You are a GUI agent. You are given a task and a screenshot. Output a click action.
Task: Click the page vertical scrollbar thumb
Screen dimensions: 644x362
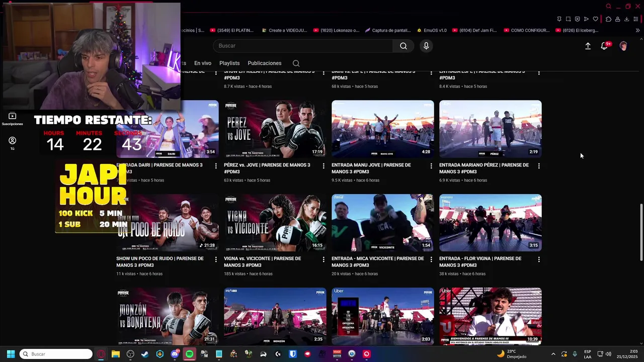[x=641, y=232]
